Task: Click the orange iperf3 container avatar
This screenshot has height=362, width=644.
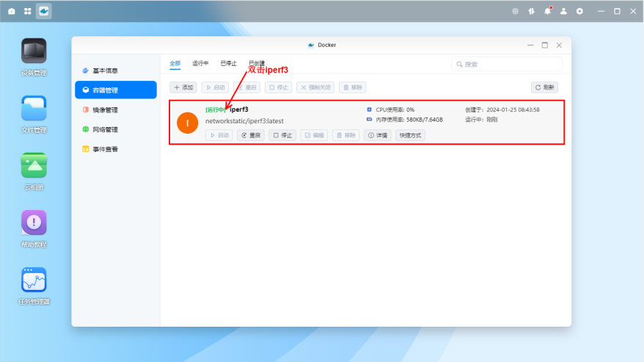Action: 187,123
